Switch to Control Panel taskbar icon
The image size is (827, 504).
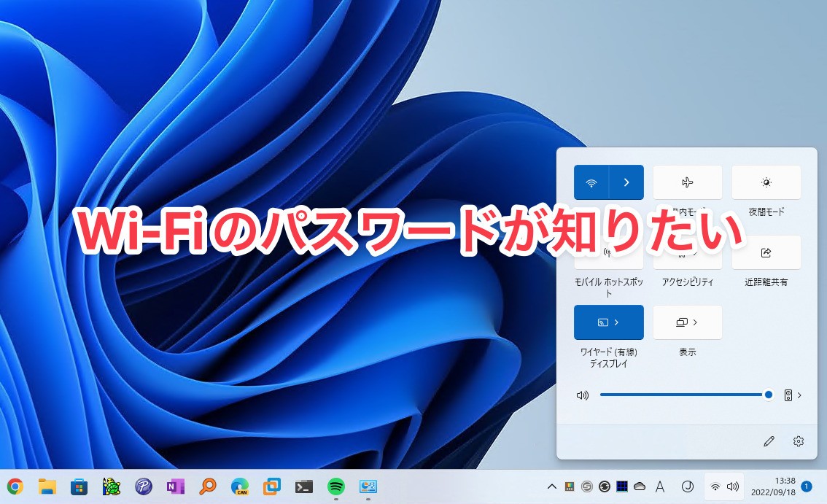368,486
